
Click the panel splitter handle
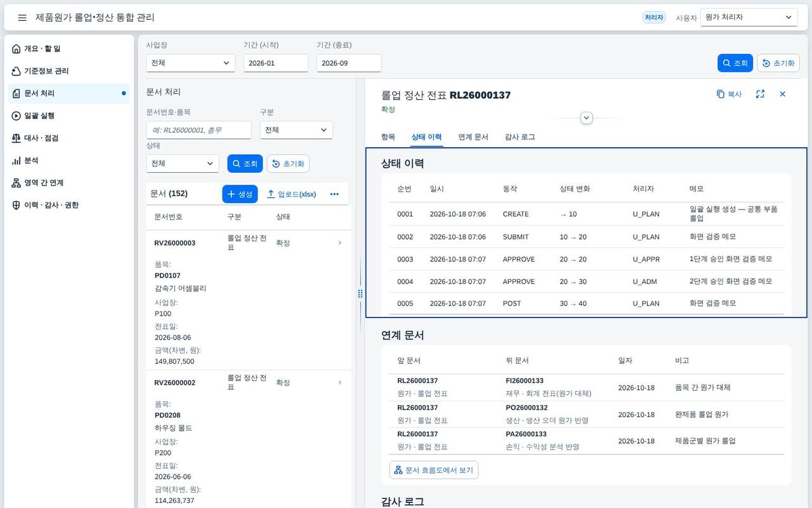[x=360, y=293]
